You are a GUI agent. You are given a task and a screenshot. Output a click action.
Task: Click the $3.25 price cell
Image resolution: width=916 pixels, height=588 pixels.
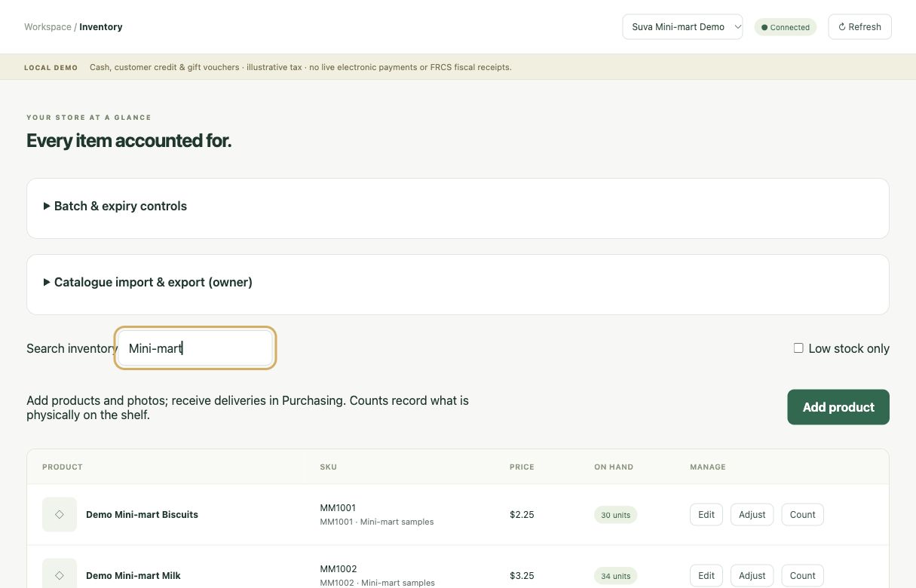coord(522,576)
